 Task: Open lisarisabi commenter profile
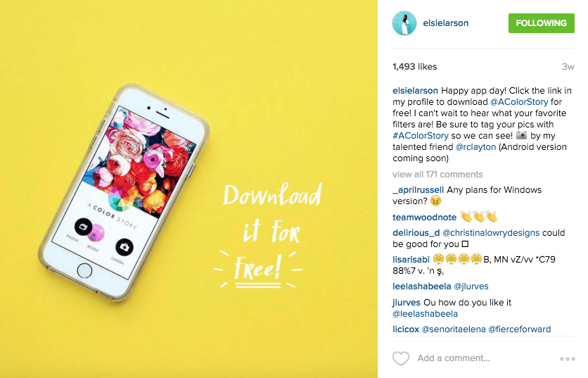[x=411, y=260]
